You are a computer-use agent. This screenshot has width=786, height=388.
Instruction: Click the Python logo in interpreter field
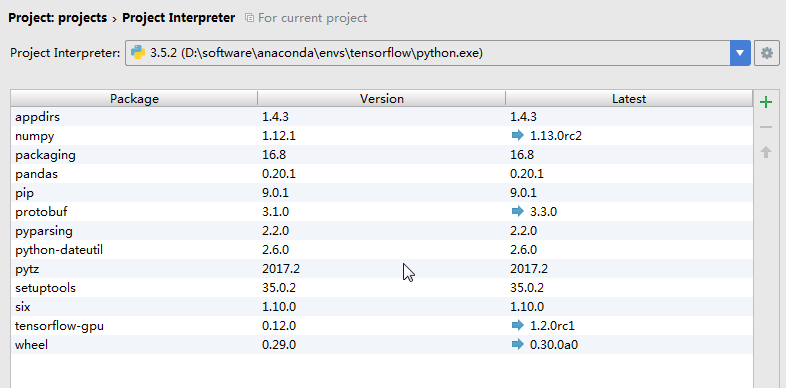pyautogui.click(x=138, y=53)
